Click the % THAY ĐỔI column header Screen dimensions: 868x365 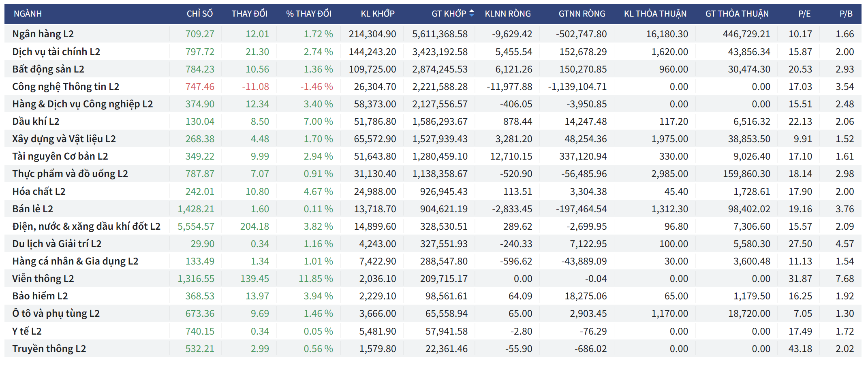[308, 14]
